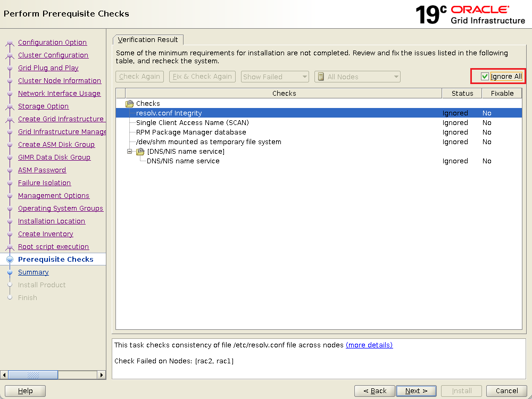Viewport: 532px width, 399px height.
Task: Select the Verification Result tab
Action: tap(148, 40)
